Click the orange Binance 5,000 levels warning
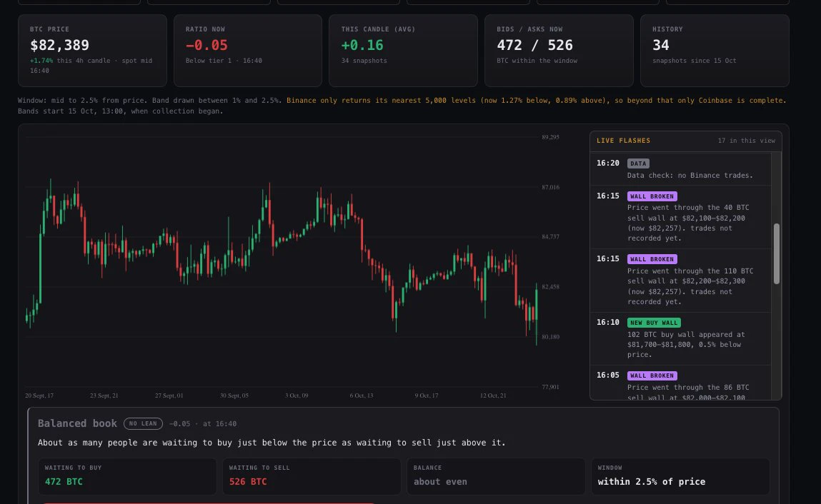Screen dimensions: 821x504 click(536, 101)
